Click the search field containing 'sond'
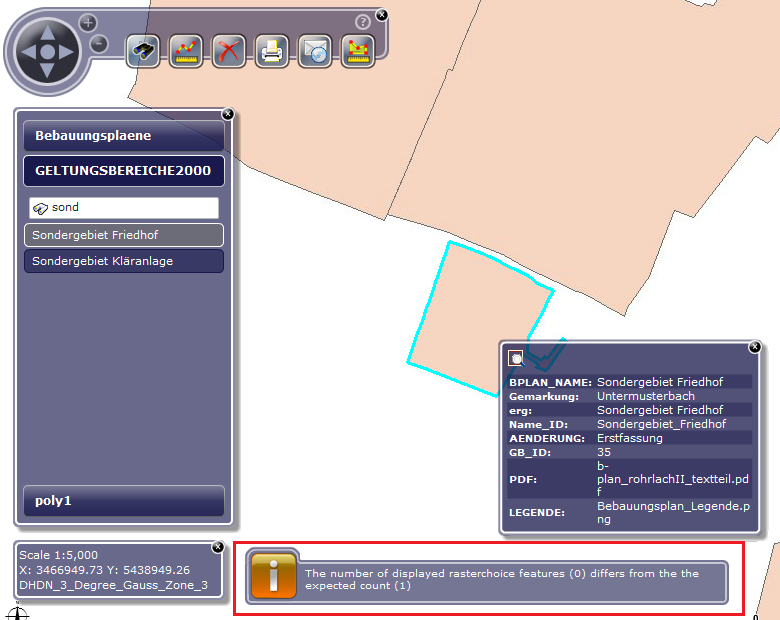The height and width of the screenshot is (620, 780). pos(124,207)
